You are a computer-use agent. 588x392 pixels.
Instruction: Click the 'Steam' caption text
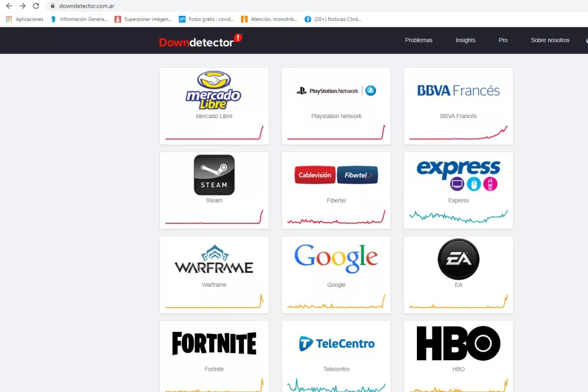click(214, 200)
